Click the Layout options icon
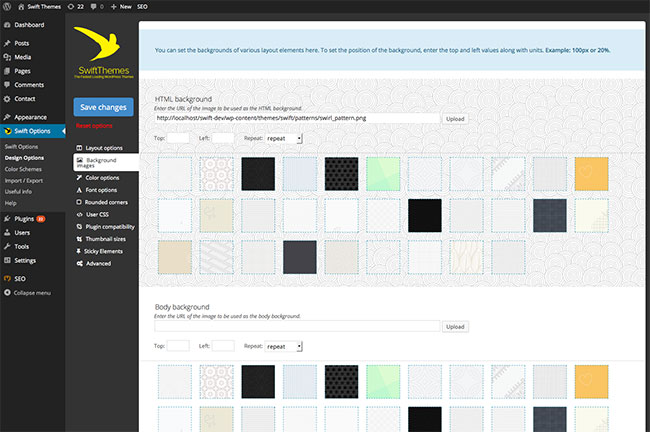Viewport: 650px width, 432px height. pos(79,148)
